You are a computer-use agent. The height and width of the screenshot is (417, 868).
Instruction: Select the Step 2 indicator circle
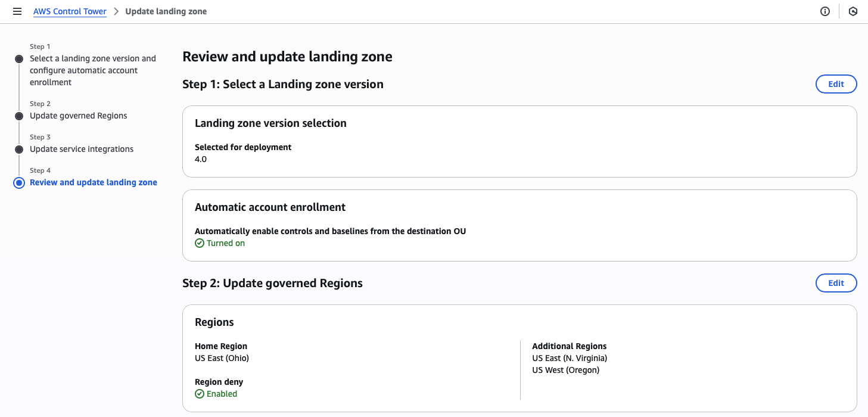18,116
